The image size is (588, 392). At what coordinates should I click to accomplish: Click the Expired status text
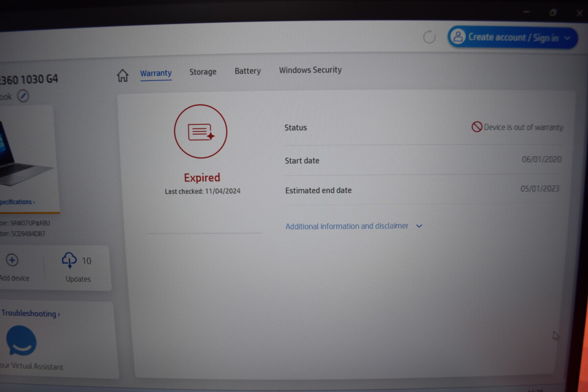click(x=202, y=177)
